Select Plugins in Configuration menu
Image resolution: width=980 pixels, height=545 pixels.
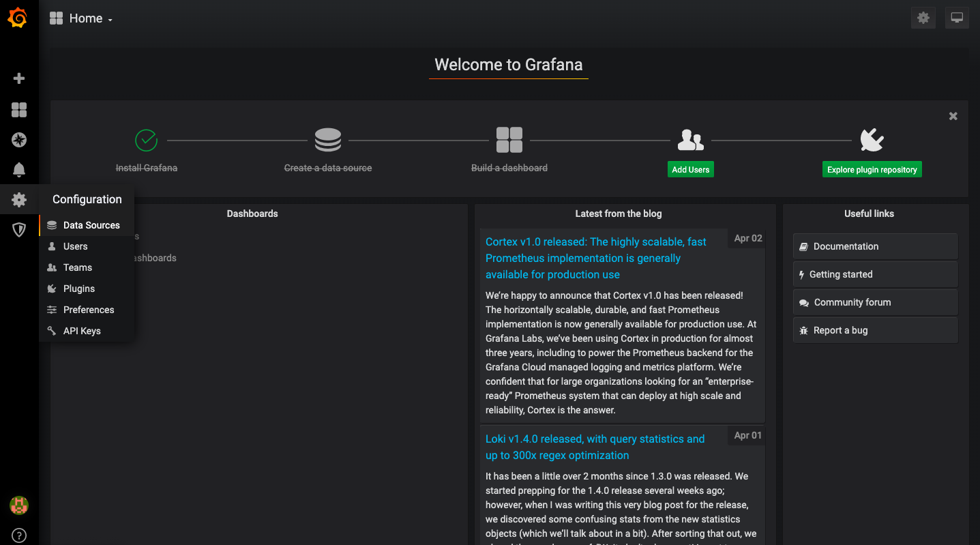pyautogui.click(x=87, y=289)
